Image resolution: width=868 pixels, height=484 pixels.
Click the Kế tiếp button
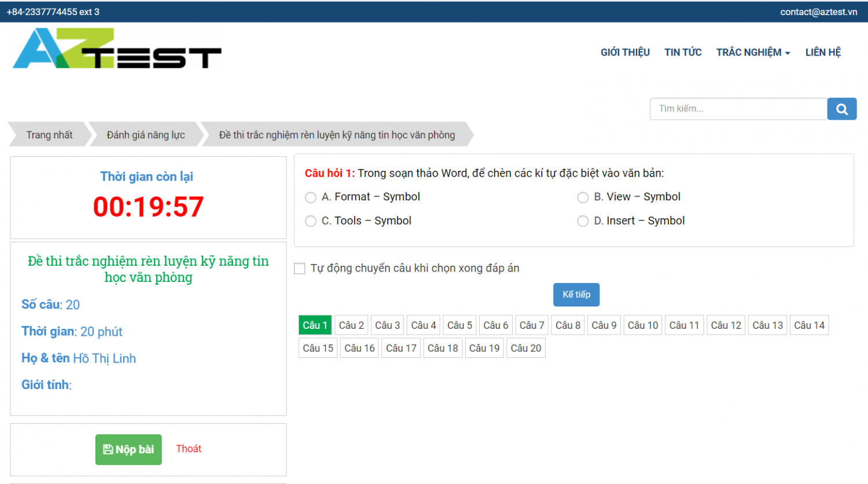click(576, 295)
